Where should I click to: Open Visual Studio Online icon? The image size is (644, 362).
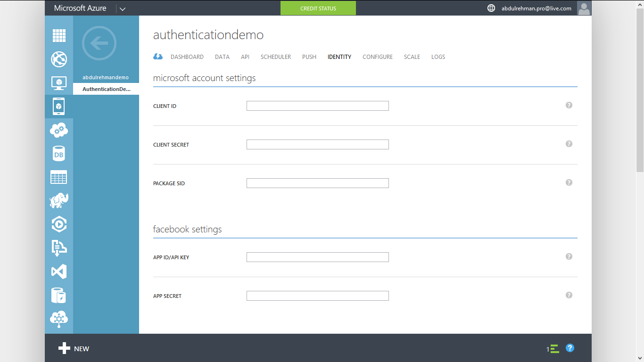(x=59, y=271)
